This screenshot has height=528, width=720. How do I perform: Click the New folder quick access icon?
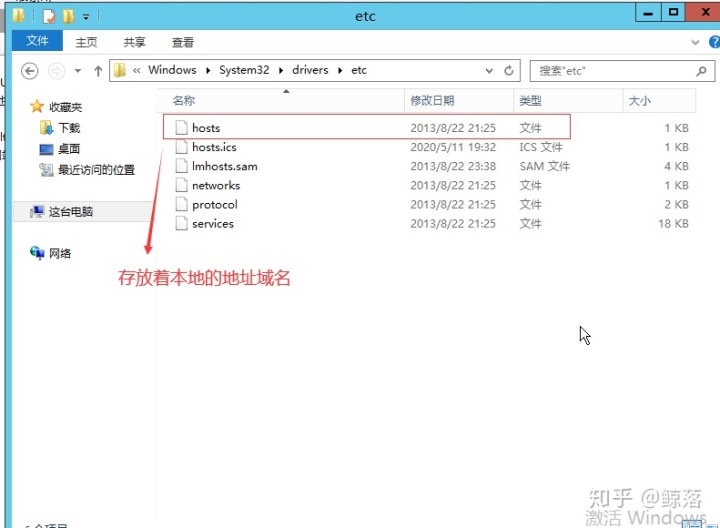tap(68, 16)
